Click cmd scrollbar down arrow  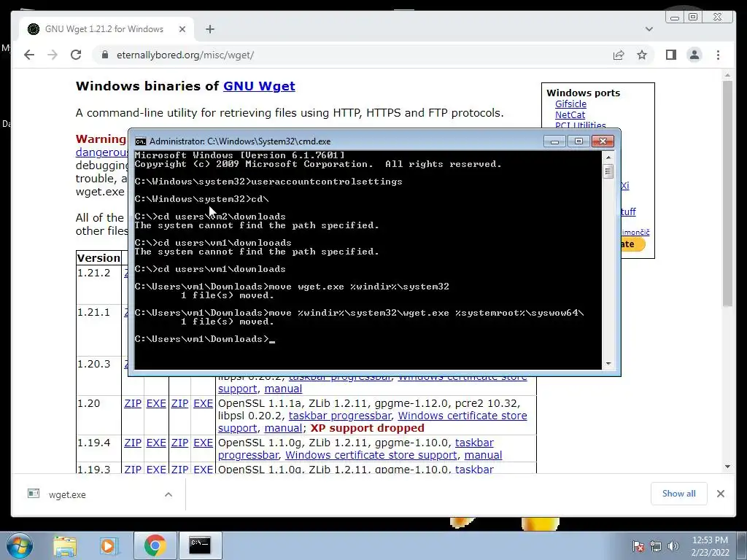(608, 364)
